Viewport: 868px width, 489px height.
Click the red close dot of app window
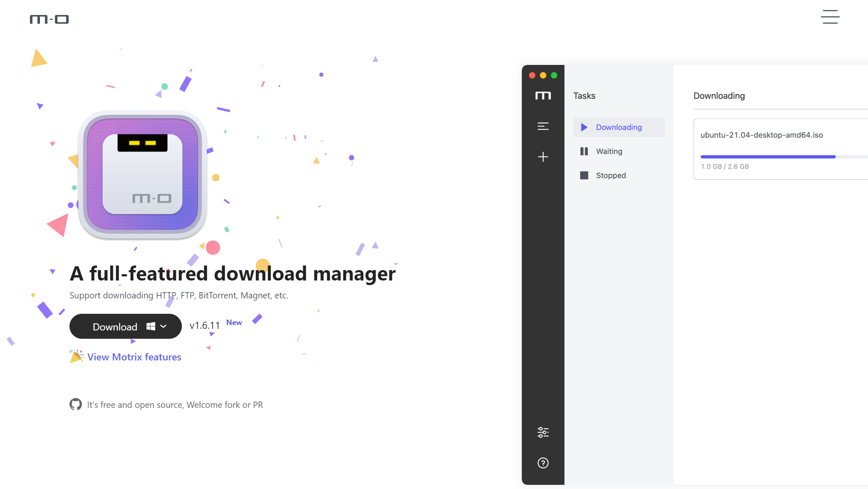pos(532,75)
